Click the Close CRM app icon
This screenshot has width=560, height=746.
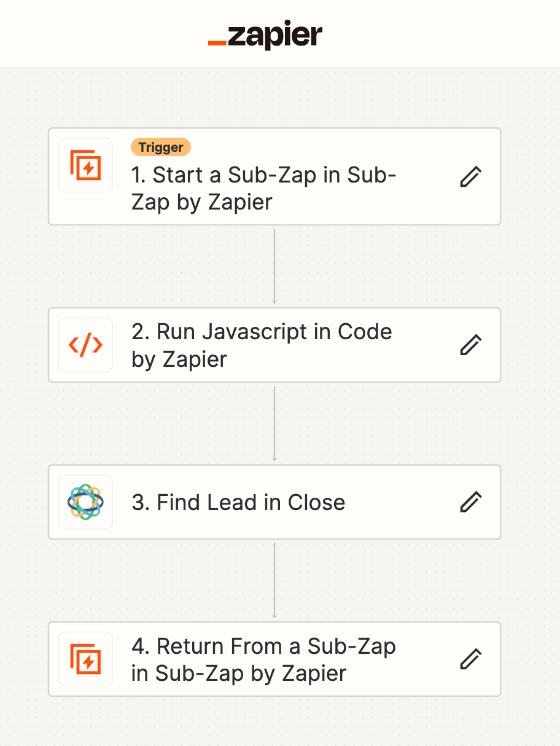(85, 502)
